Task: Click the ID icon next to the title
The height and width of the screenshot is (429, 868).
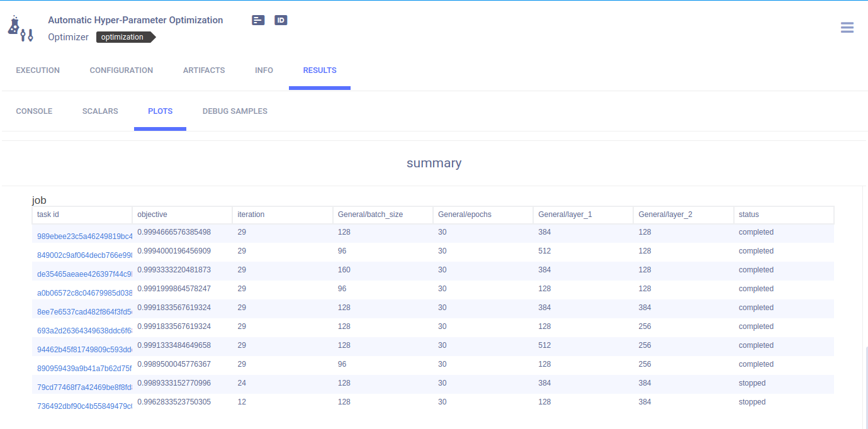Action: (281, 19)
